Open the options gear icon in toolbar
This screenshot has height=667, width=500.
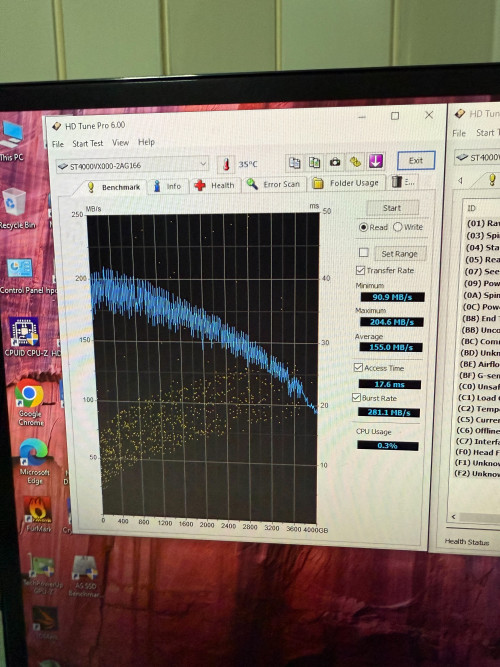click(x=355, y=161)
